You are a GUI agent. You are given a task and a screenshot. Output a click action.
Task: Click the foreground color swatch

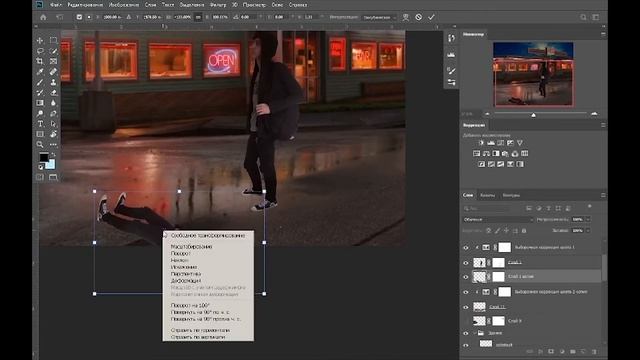tap(44, 158)
